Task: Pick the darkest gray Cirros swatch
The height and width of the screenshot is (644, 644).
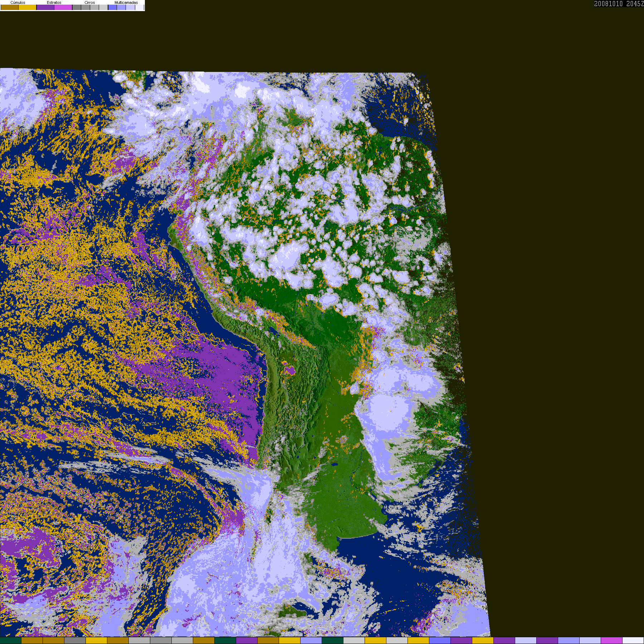Action: [x=77, y=7]
